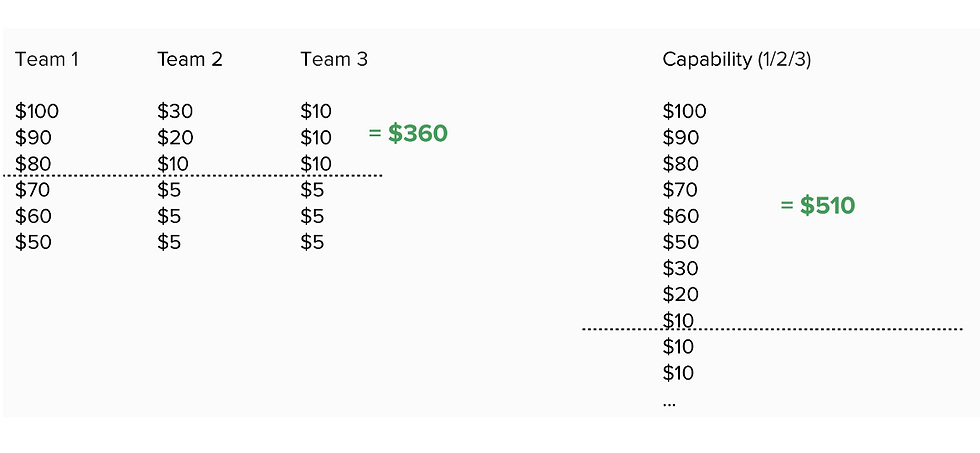Click the green = $510 total

click(817, 206)
